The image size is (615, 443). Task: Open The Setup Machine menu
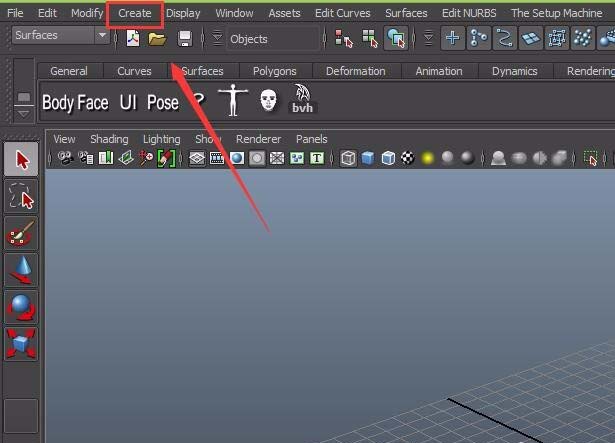(x=556, y=13)
